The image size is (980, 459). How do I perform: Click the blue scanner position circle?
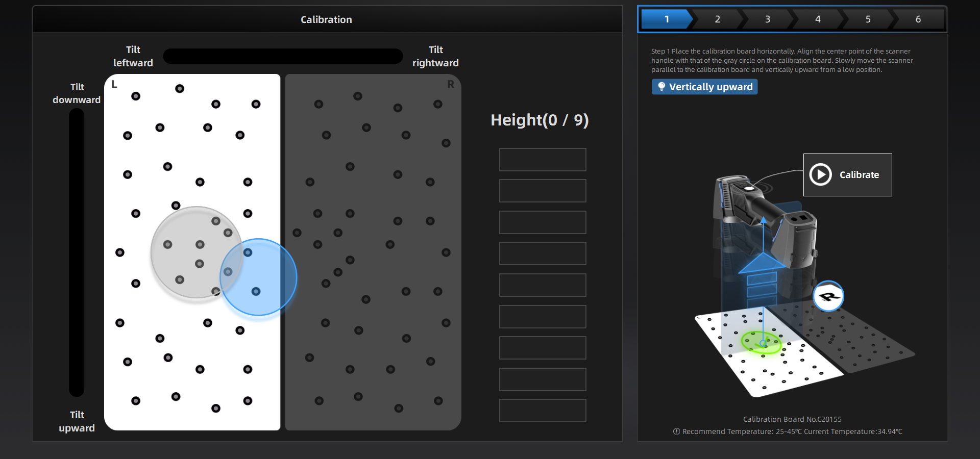pos(258,277)
